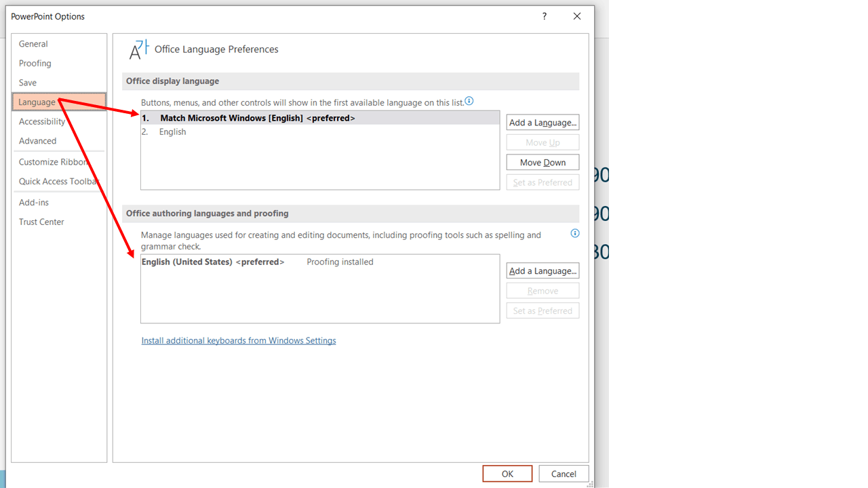
Task: Click the Office authoring languages and proofing header
Action: [208, 213]
